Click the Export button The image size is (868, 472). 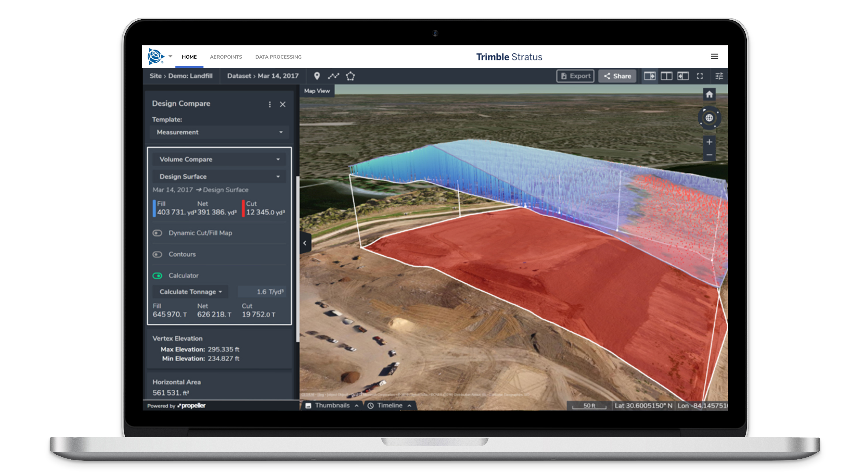[575, 76]
